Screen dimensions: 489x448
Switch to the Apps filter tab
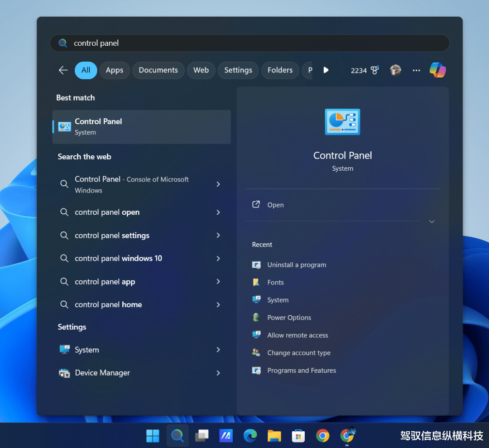115,70
